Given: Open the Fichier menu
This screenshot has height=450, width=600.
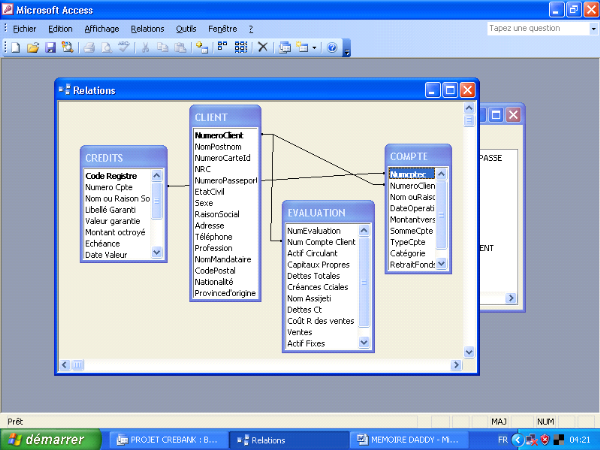Looking at the screenshot, I should (x=24, y=29).
